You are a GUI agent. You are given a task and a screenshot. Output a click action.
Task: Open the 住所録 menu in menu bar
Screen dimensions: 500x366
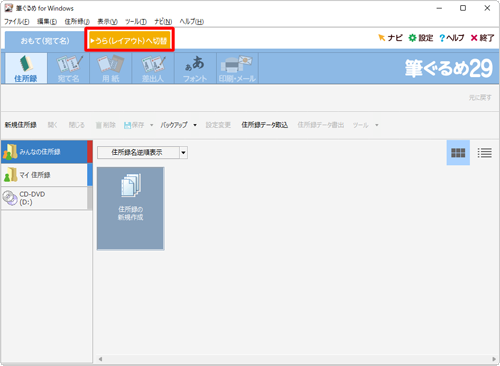point(77,22)
